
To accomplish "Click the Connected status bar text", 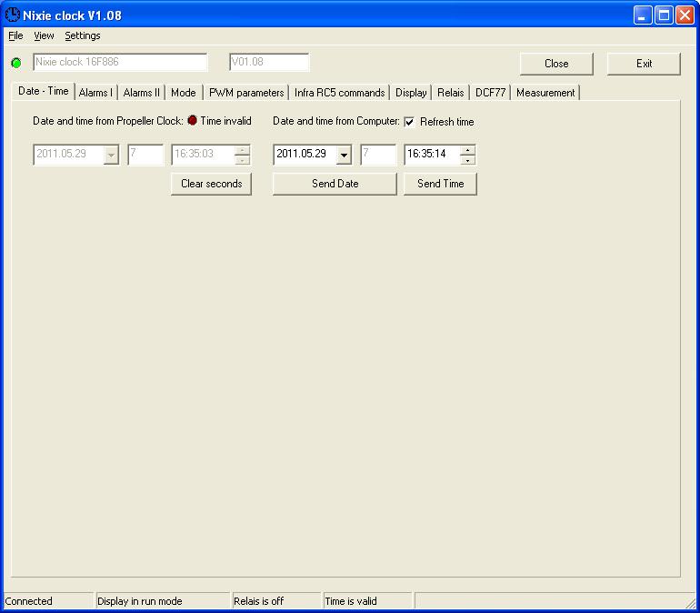I will click(28, 601).
